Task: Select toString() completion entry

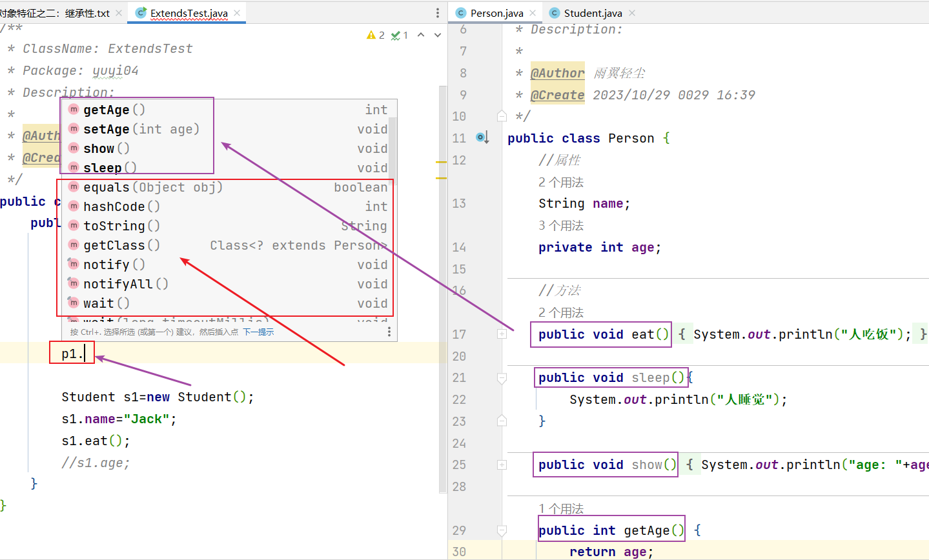Action: point(229,226)
